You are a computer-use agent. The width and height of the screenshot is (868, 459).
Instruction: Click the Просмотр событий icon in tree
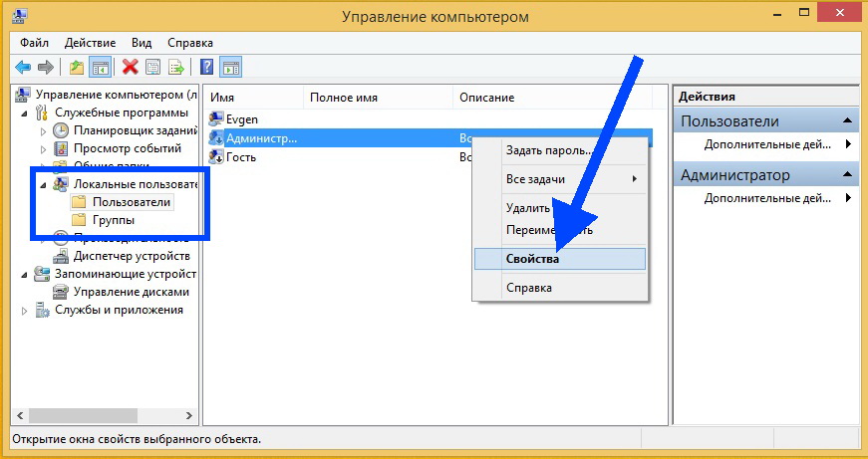coord(61,148)
